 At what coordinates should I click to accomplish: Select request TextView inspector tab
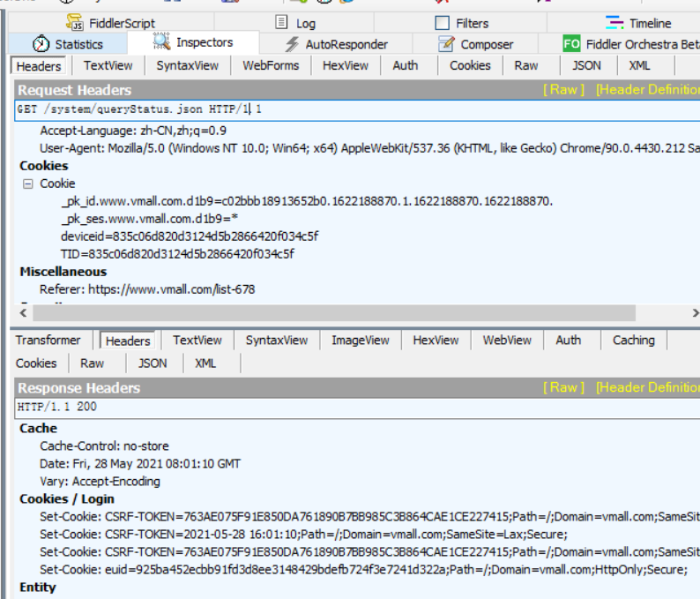pos(108,65)
